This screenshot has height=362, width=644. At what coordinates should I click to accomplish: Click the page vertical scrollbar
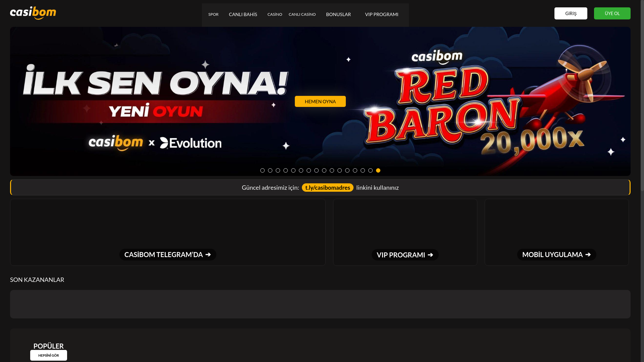(642, 96)
